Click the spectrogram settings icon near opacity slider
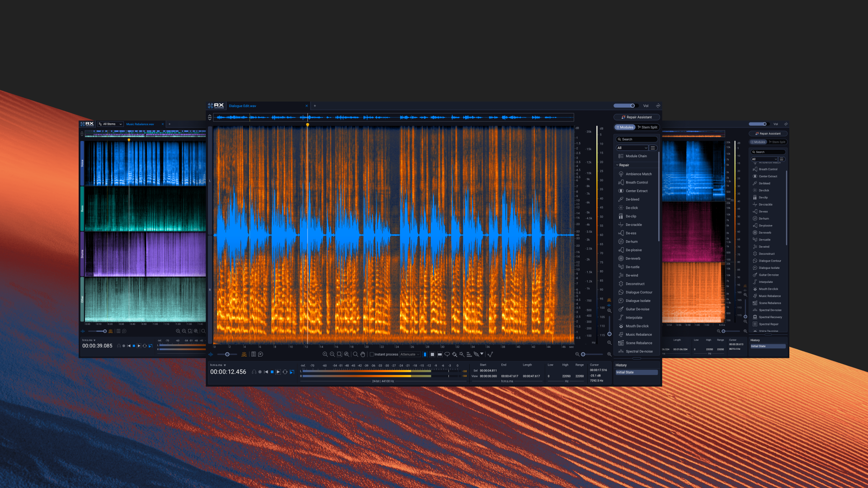 click(x=244, y=354)
